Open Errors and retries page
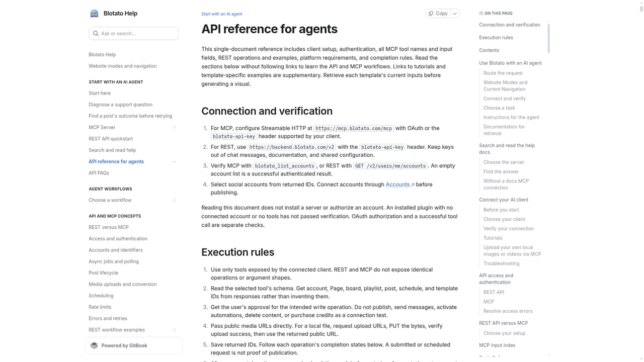Image resolution: width=644 pixels, height=362 pixels. 108,319
